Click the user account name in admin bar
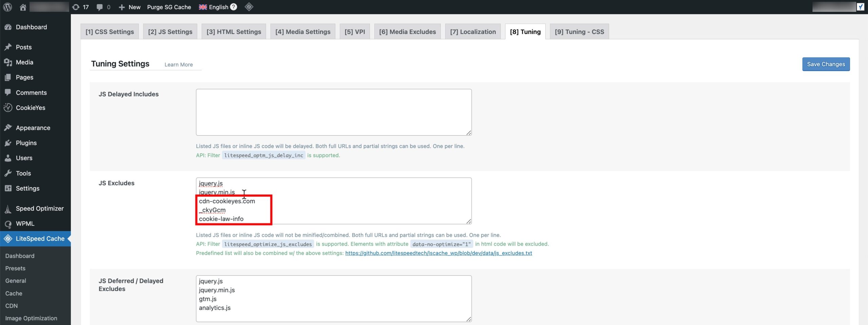The image size is (868, 325). tap(834, 7)
